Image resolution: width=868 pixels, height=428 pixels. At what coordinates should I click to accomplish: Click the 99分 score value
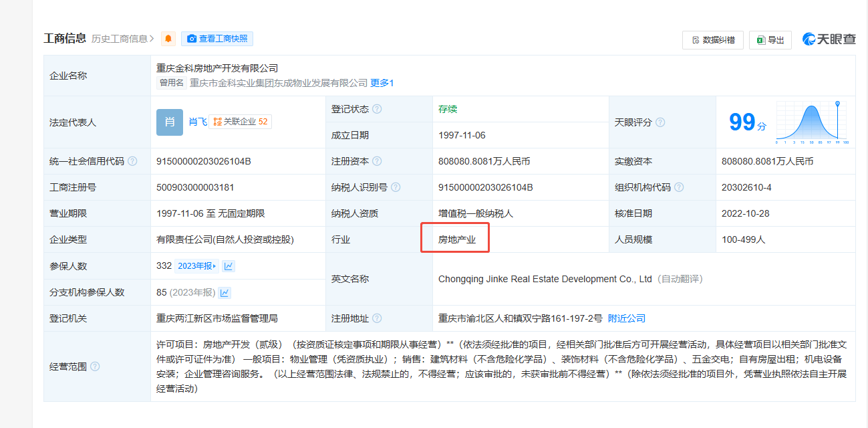(747, 122)
